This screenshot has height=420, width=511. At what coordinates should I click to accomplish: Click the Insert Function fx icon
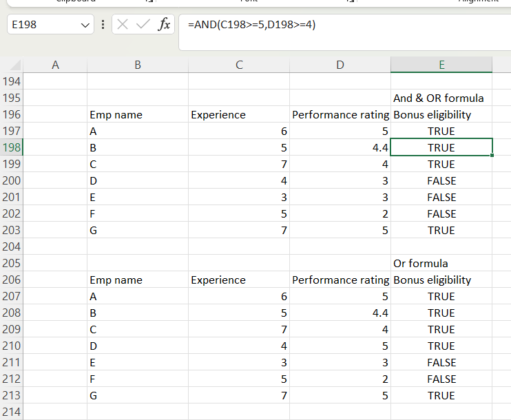[164, 25]
